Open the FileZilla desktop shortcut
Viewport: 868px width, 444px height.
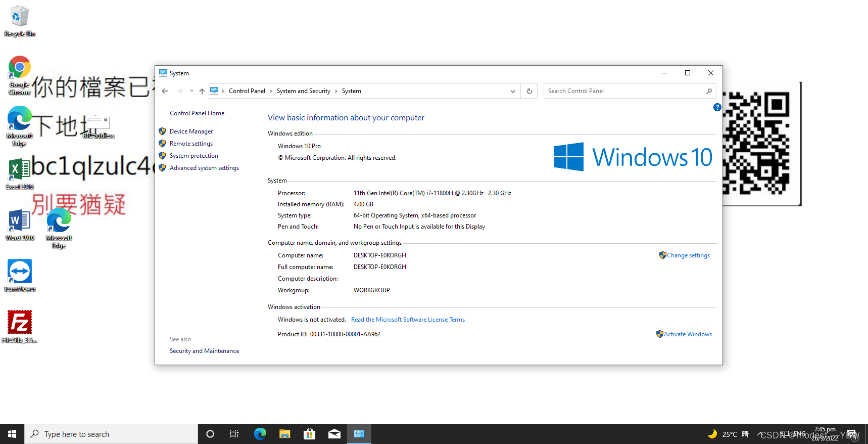[x=20, y=327]
